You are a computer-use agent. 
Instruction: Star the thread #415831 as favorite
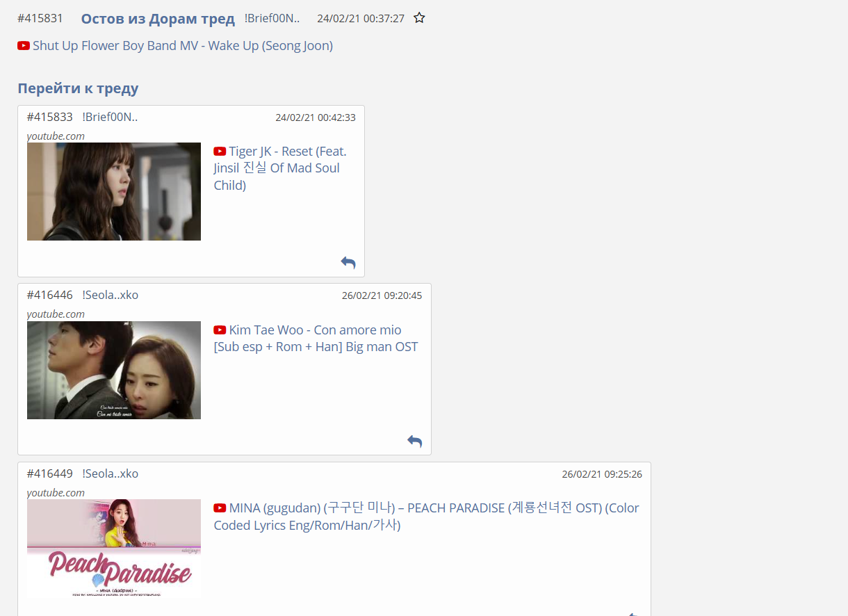pos(419,18)
